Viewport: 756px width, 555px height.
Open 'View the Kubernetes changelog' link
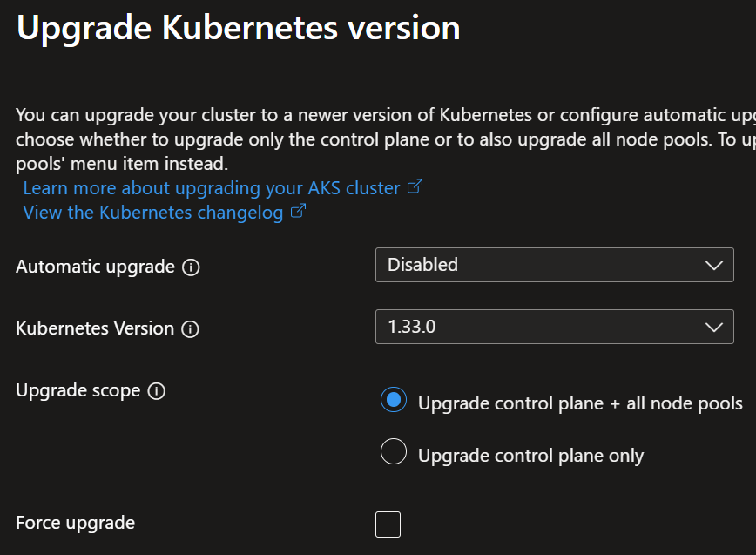click(x=153, y=213)
